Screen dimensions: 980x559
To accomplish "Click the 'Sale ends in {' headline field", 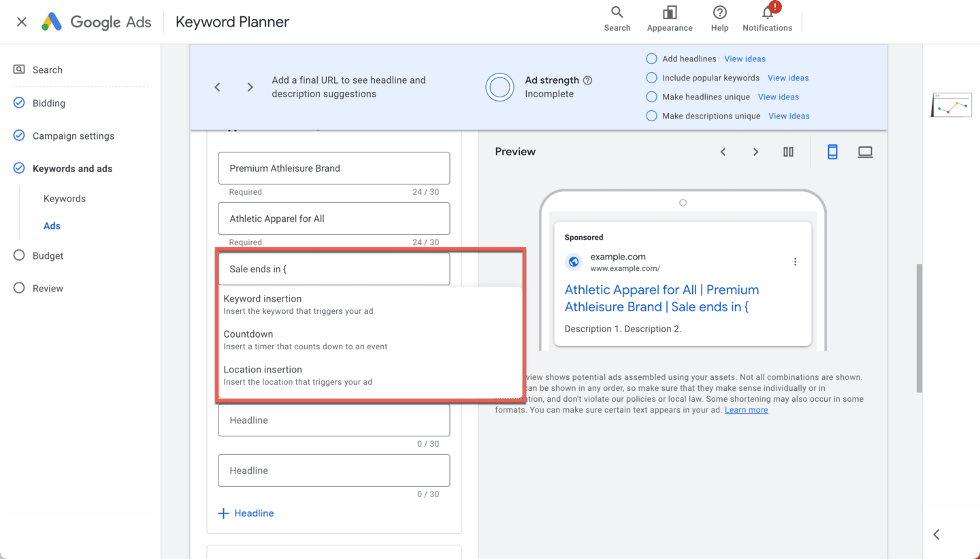I will (x=334, y=269).
